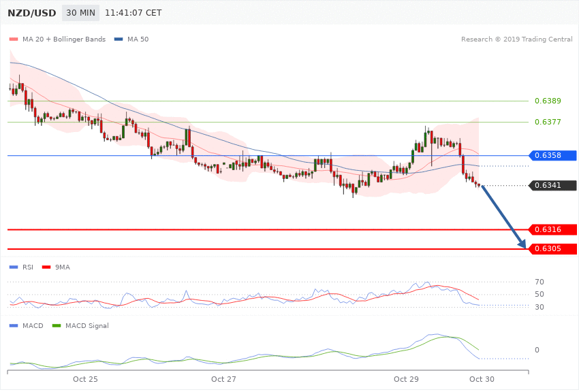Click the MACD 0 axis label
The image size is (579, 392).
coord(537,350)
